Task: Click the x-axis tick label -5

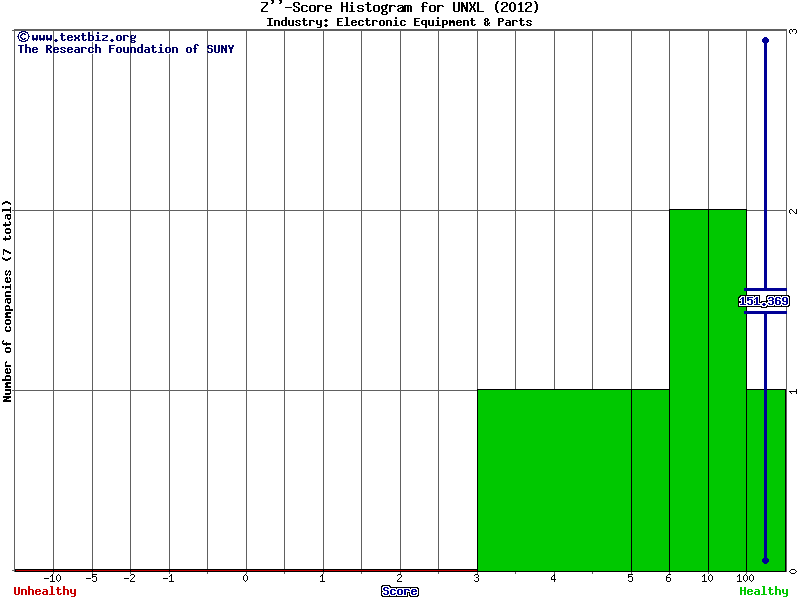Action: point(91,579)
